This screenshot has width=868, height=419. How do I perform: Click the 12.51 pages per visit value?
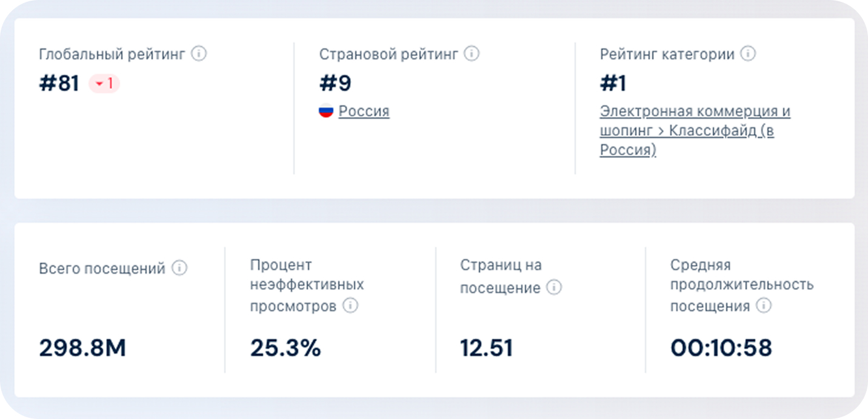coord(486,348)
